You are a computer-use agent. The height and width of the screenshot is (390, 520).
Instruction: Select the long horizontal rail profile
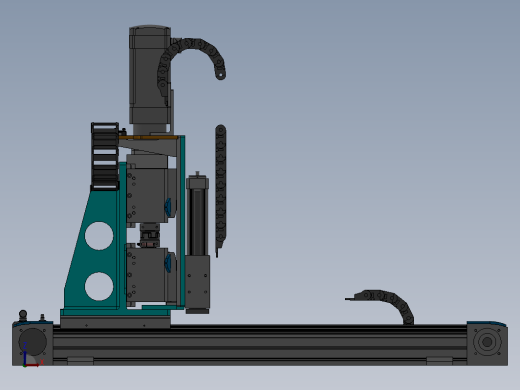260,345
